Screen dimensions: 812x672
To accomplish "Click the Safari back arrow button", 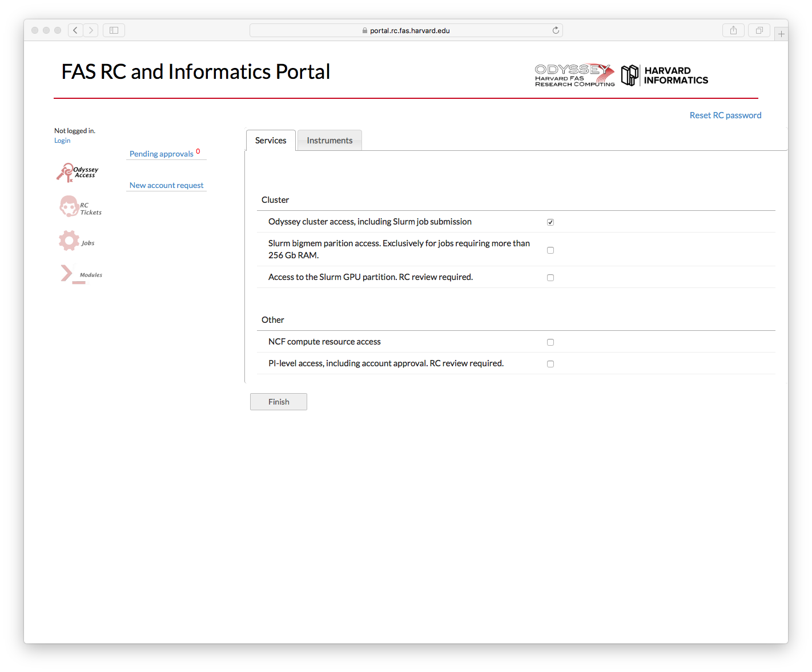I will [75, 30].
